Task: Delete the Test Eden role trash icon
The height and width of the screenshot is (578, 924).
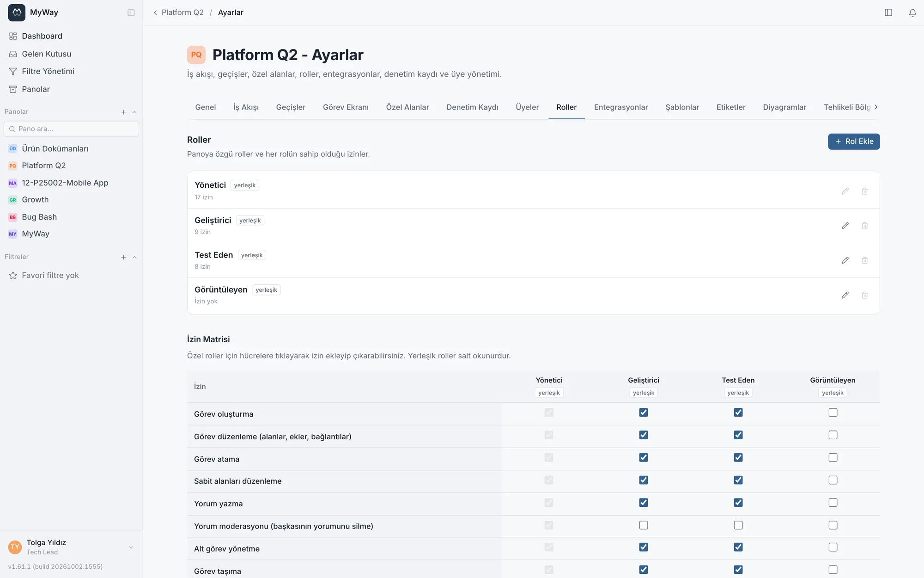Action: tap(865, 260)
